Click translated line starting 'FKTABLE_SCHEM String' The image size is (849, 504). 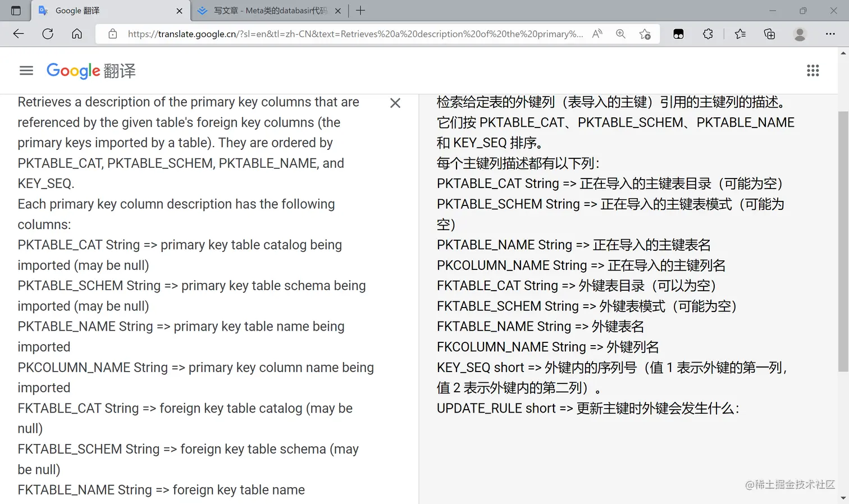(x=587, y=306)
